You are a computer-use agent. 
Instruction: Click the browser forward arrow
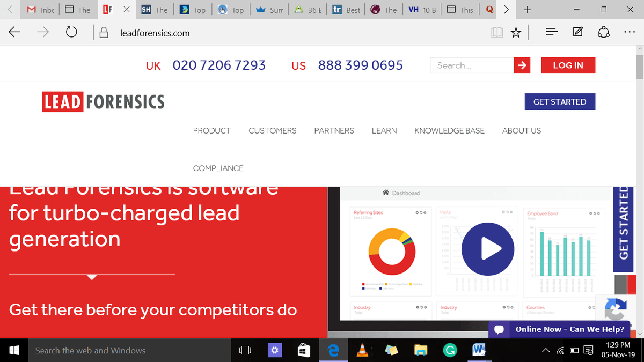point(43,33)
